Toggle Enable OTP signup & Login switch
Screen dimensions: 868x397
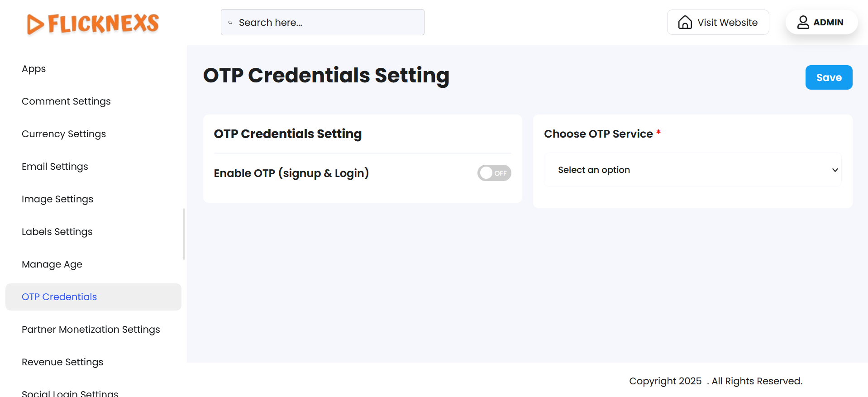pos(494,173)
